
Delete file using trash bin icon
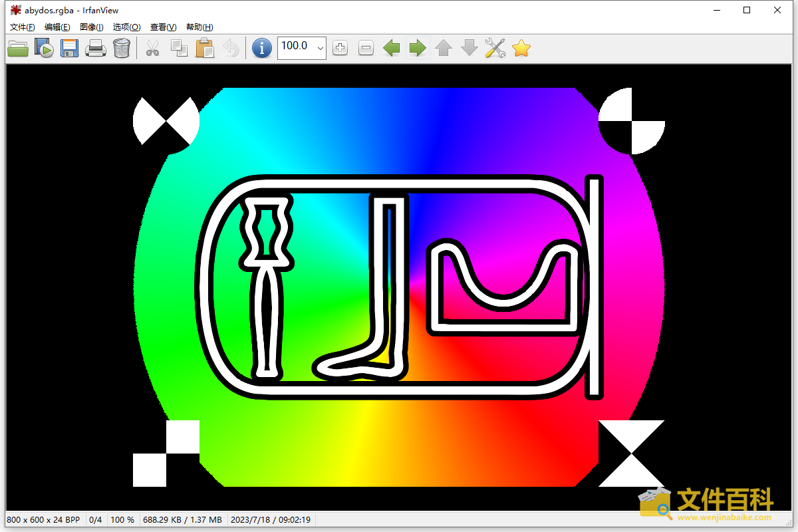click(122, 48)
